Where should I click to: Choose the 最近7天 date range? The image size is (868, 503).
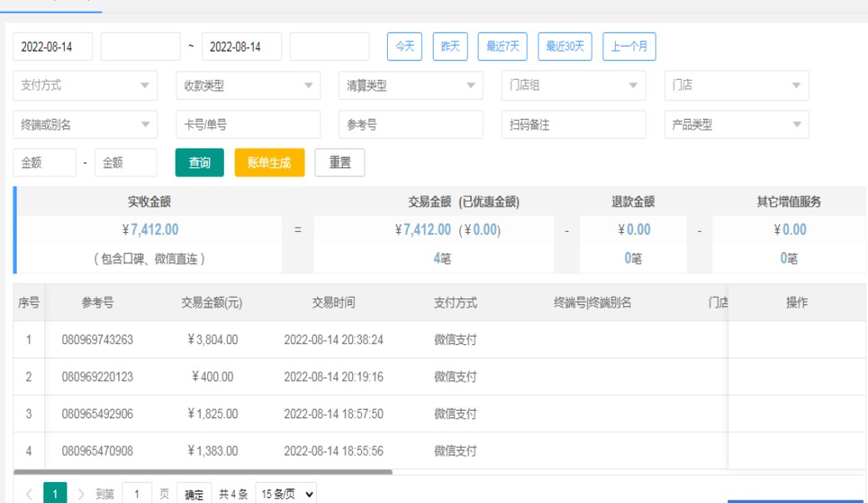503,47
